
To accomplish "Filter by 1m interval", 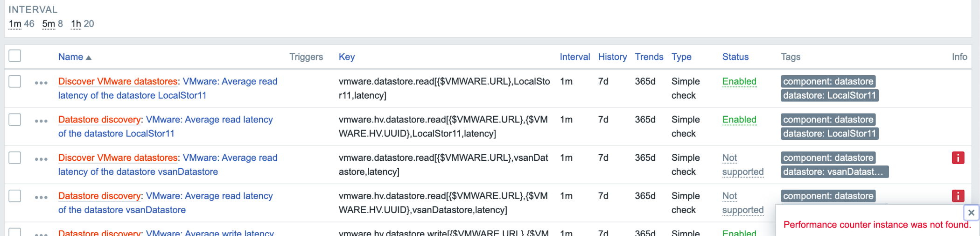I will coord(15,24).
